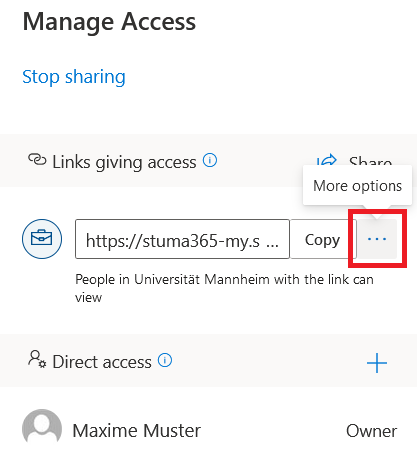Copy the sharing link

pyautogui.click(x=322, y=239)
